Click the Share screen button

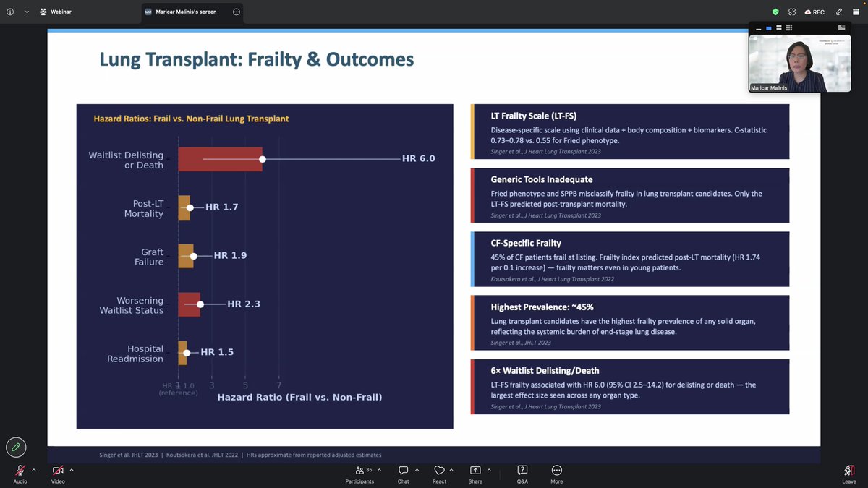(x=475, y=474)
